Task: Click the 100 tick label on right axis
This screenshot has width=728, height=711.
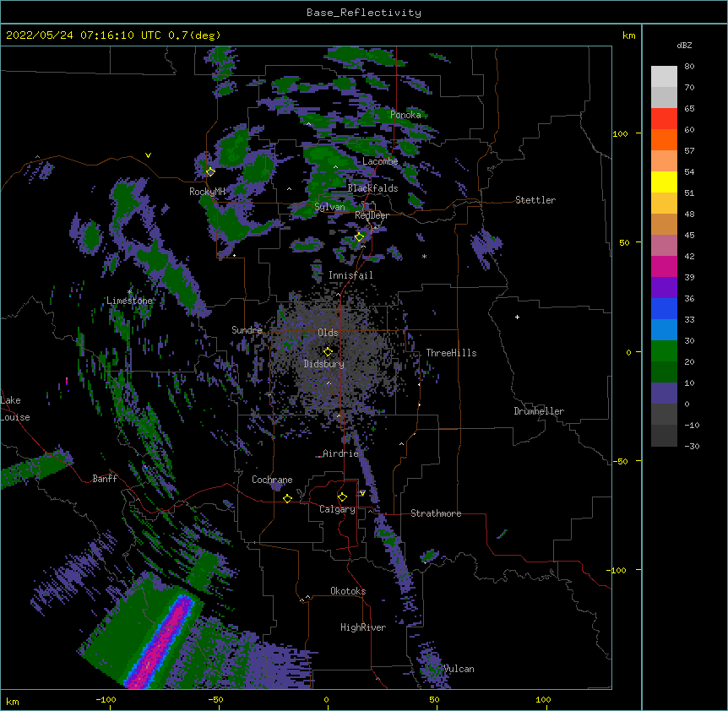Action: [x=620, y=133]
